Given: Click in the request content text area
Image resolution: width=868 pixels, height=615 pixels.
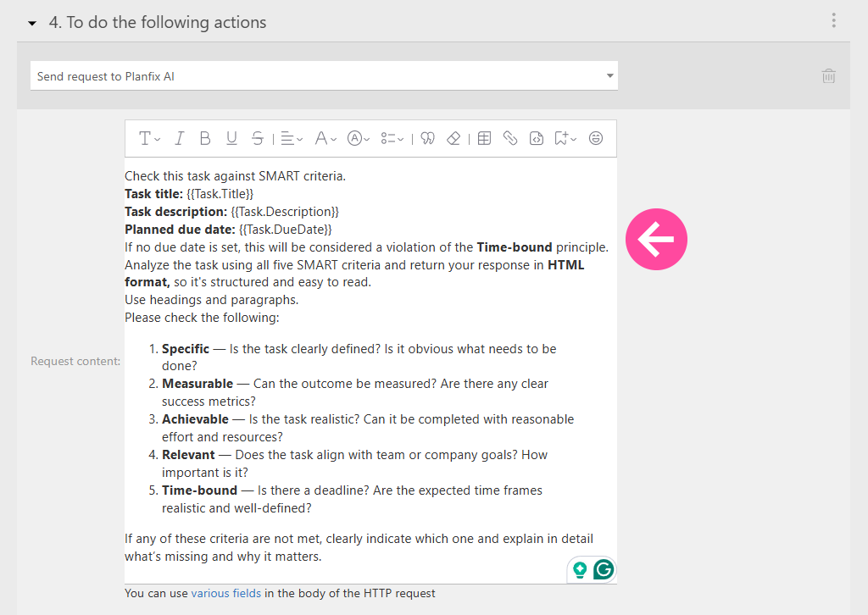Looking at the screenshot, I should pos(370,370).
